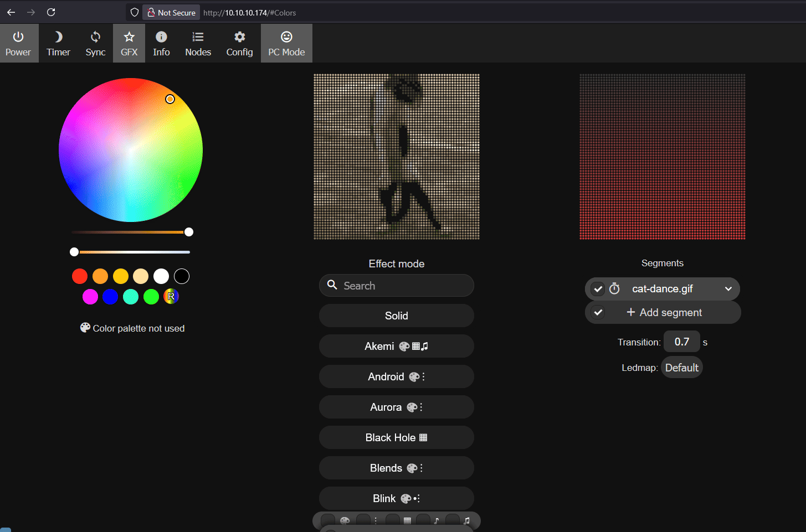Screen dimensions: 806x532
Task: Toggle the Power button
Action: click(18, 43)
